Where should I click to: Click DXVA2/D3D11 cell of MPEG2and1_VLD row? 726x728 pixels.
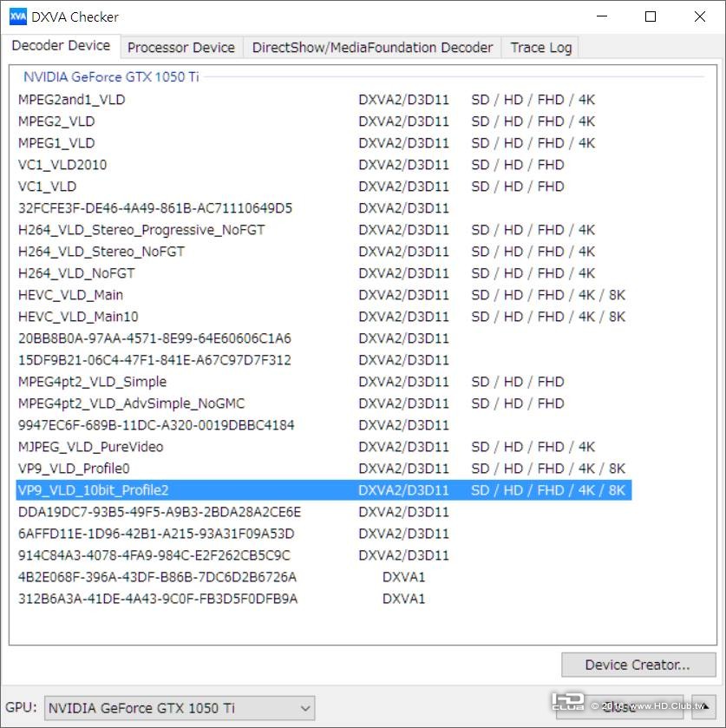coord(404,100)
